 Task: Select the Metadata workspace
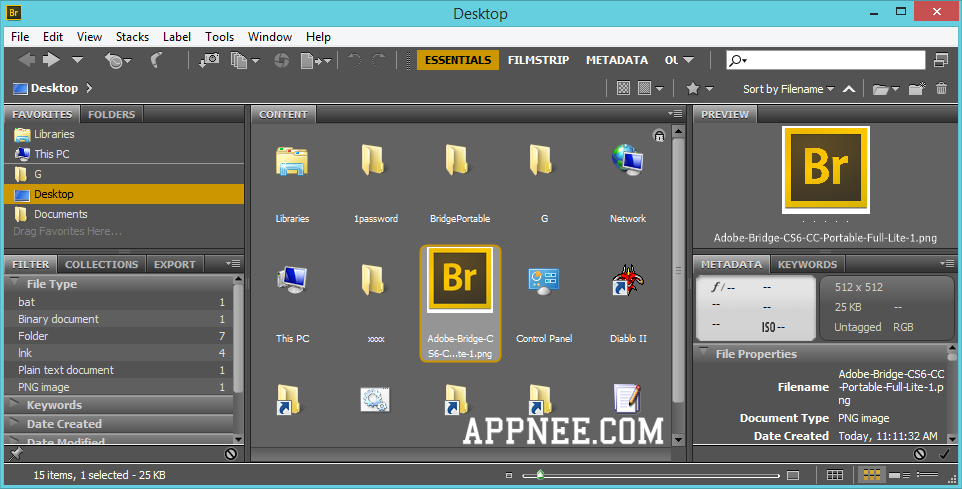pos(617,60)
